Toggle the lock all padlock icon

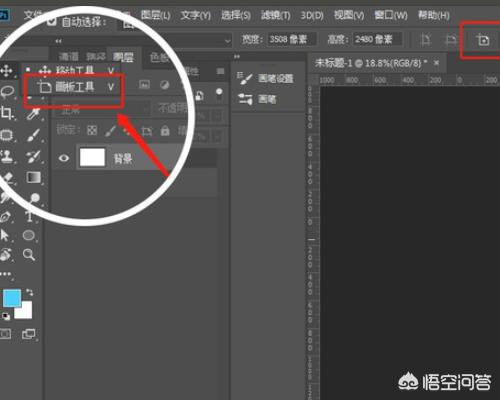165,130
